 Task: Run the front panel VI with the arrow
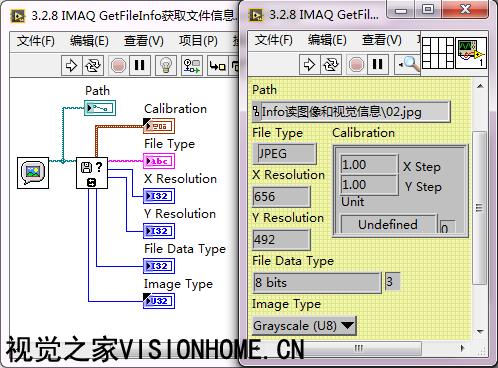pos(309,64)
